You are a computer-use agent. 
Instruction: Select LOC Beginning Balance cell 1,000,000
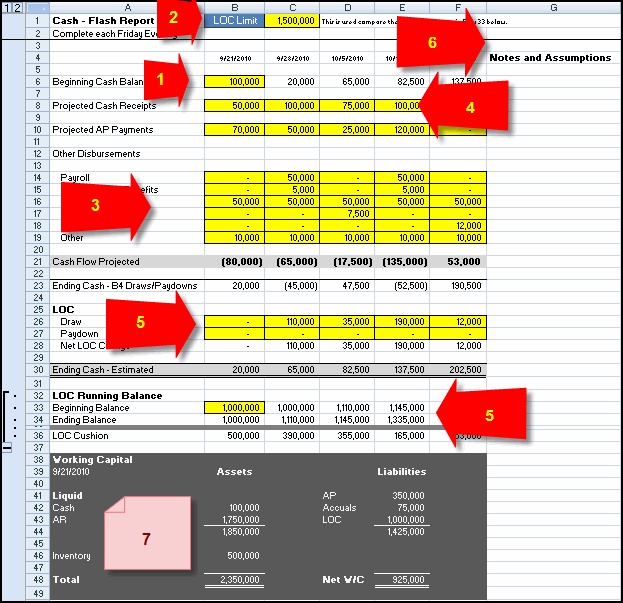coord(234,408)
